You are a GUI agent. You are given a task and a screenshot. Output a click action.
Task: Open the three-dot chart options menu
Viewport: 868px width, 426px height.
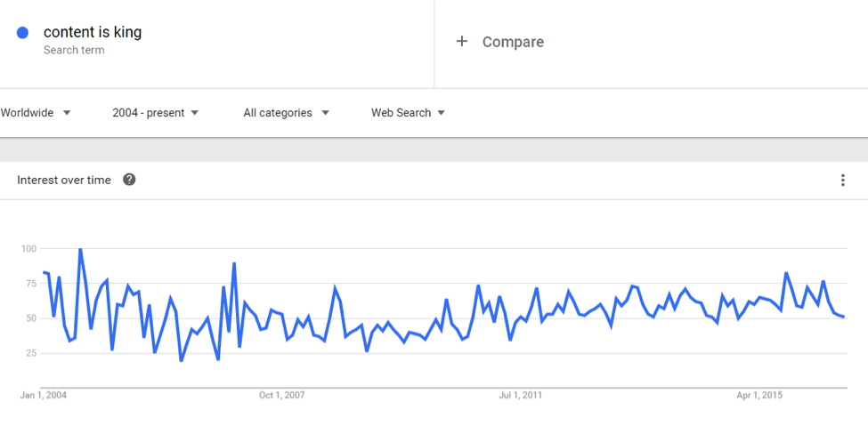pos(842,181)
